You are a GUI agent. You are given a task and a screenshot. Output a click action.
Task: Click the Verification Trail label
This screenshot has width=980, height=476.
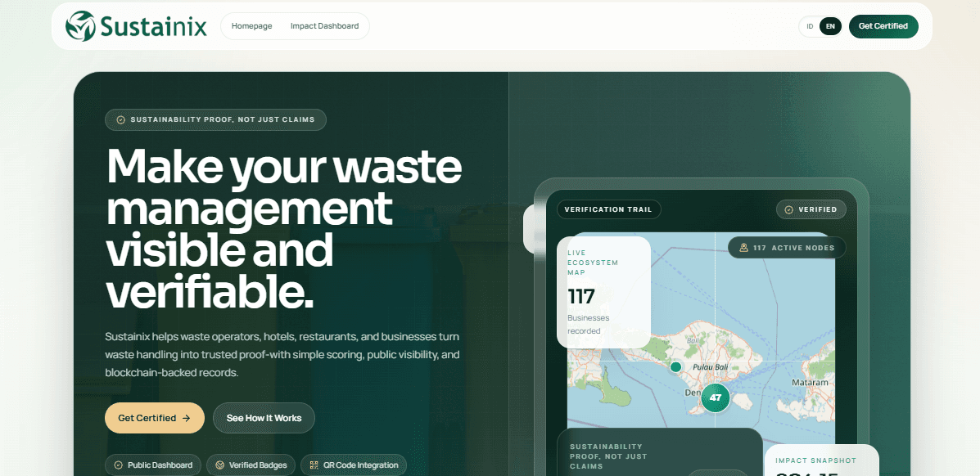[608, 209]
